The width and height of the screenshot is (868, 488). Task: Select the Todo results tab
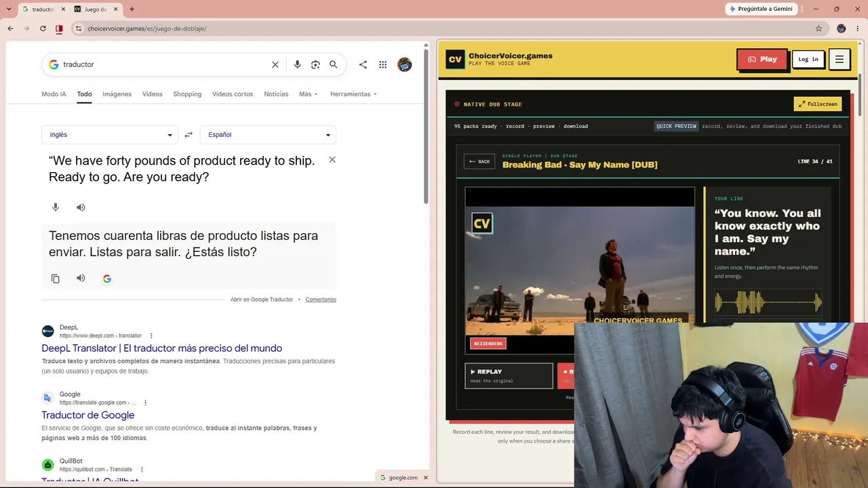click(84, 94)
